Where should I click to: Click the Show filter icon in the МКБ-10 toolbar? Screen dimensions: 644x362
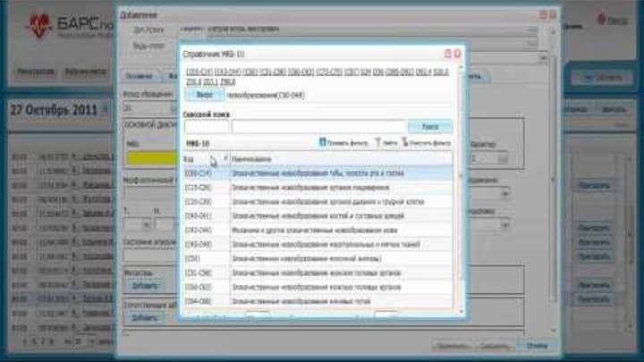click(322, 142)
